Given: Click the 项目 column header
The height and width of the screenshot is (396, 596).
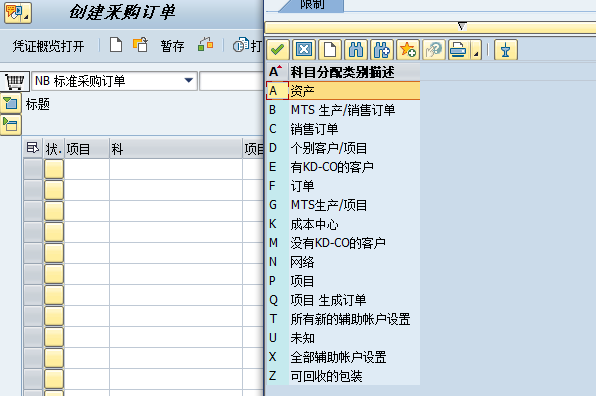Looking at the screenshot, I should (x=87, y=149).
